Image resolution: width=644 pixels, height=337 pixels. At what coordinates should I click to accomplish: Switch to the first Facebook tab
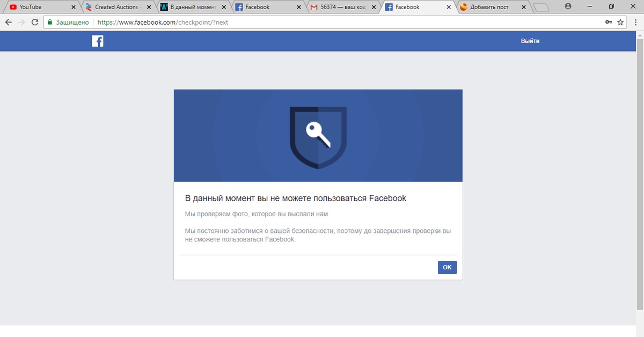coord(268,7)
